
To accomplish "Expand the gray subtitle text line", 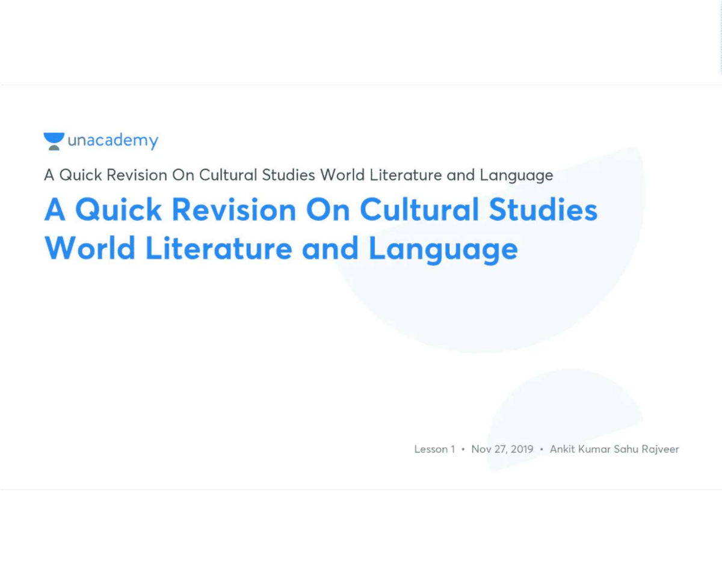I will 298,175.
